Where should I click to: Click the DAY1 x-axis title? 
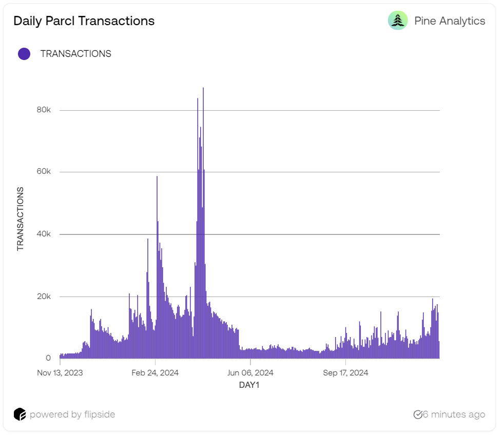pos(249,385)
